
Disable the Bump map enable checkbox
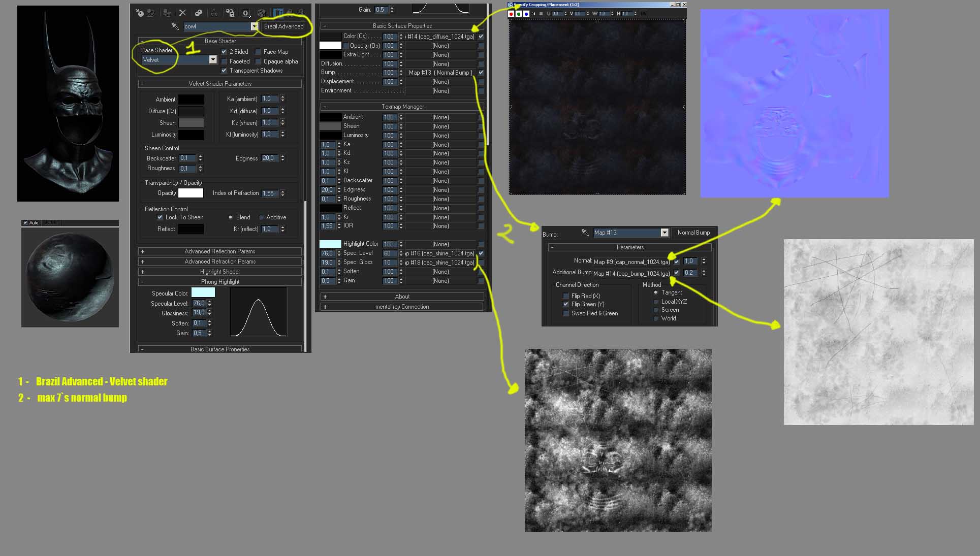tap(481, 73)
